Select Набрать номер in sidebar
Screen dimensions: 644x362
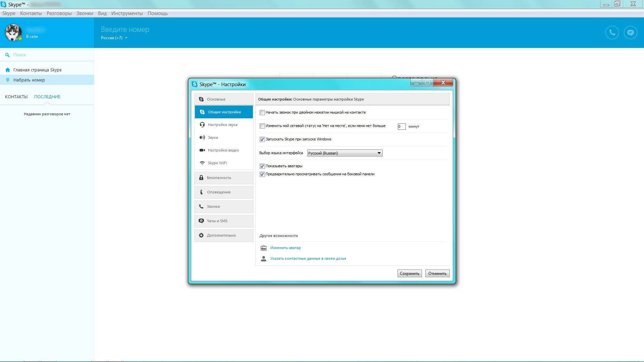[x=47, y=80]
